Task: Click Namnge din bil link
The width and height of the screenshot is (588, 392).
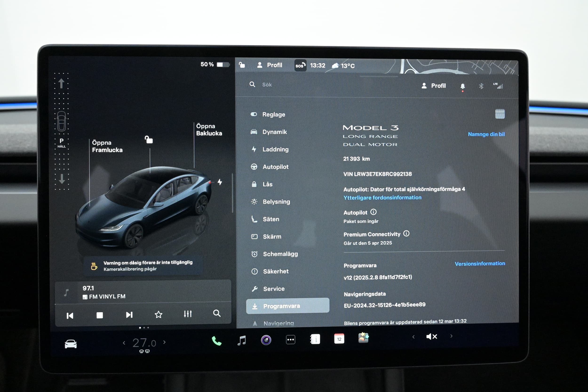Action: (x=486, y=134)
